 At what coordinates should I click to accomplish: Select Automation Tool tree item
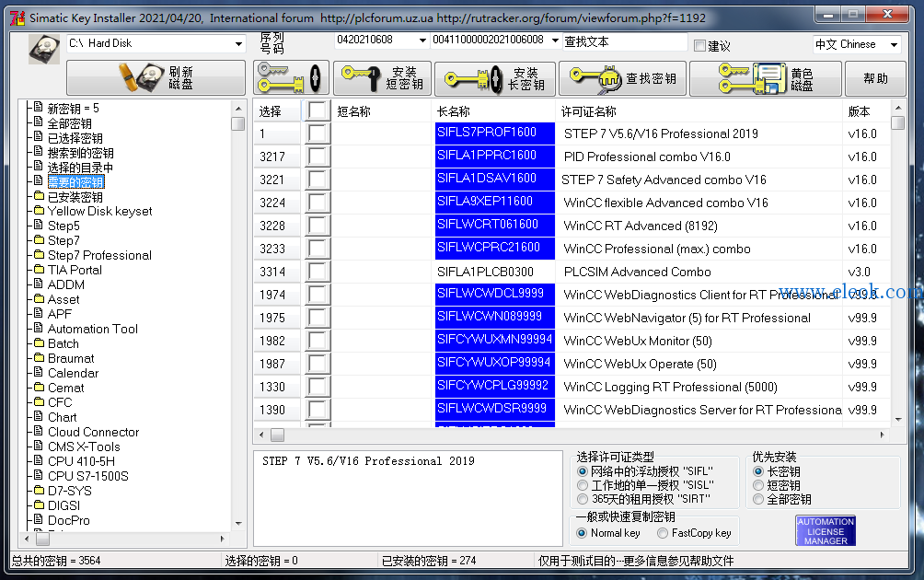93,329
